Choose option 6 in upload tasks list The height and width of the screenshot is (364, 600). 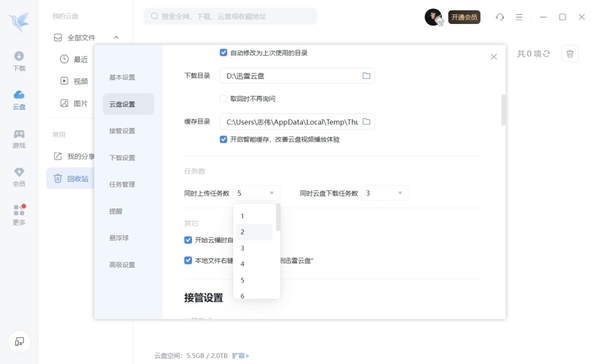coord(254,295)
